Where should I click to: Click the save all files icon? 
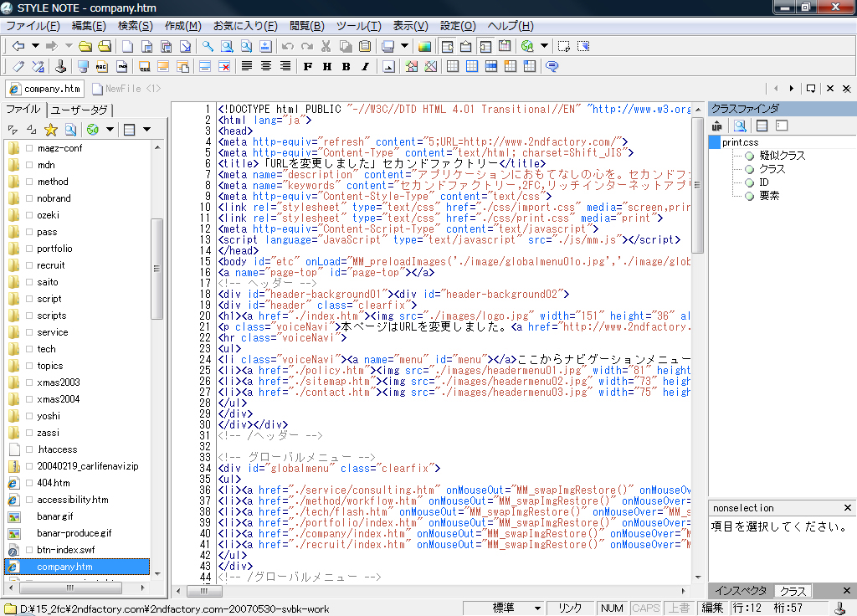tap(167, 47)
